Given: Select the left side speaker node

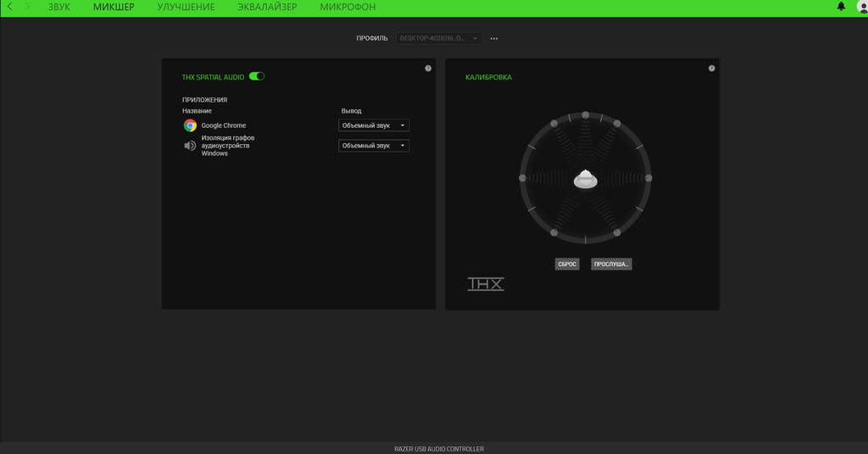Looking at the screenshot, I should click(522, 178).
